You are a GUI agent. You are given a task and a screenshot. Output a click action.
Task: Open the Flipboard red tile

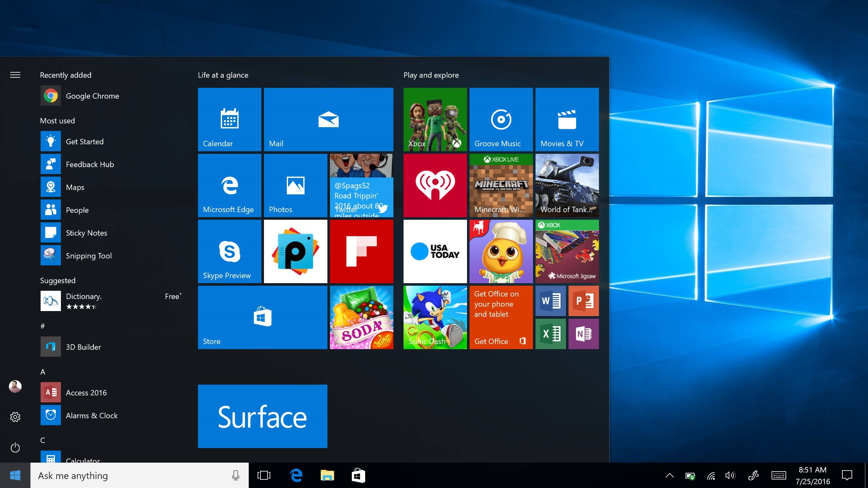click(361, 251)
